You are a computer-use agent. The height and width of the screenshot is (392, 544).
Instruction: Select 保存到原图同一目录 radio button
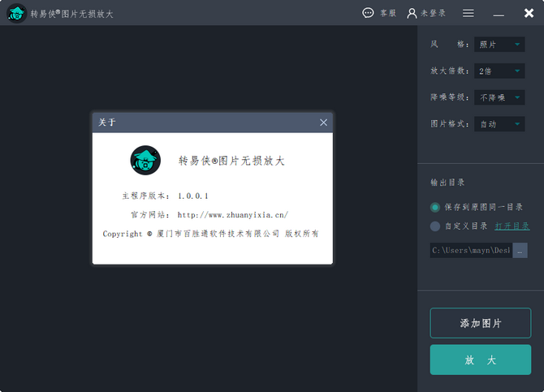pyautogui.click(x=435, y=208)
